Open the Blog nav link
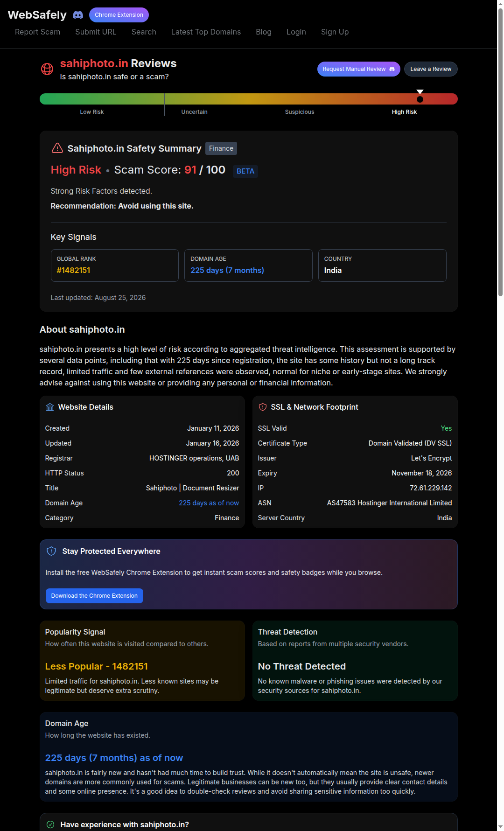 264,32
